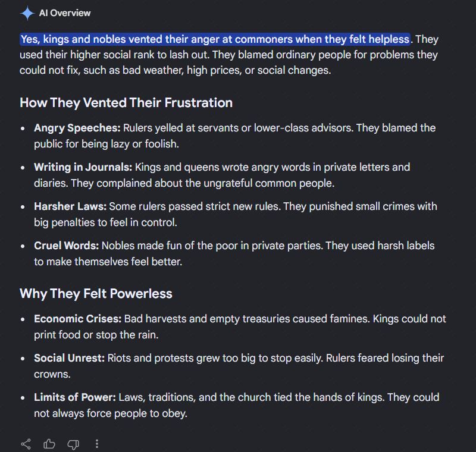Open the three-dot more options menu

97,444
